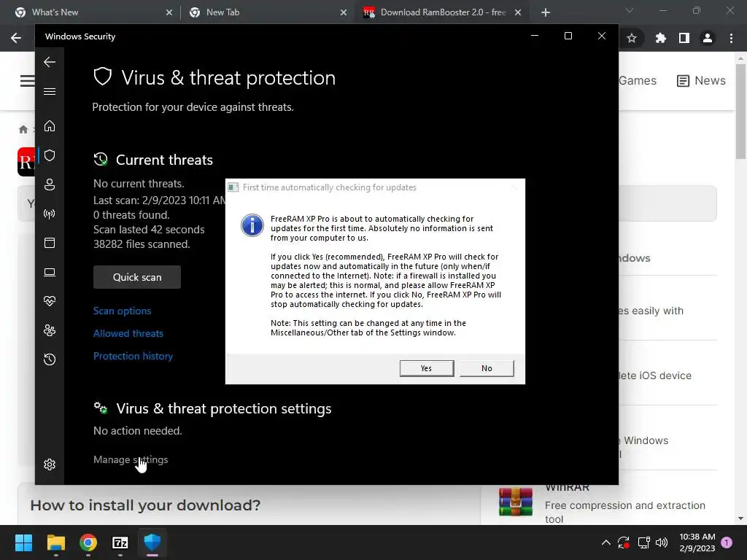Click Manage settings link

tap(131, 459)
